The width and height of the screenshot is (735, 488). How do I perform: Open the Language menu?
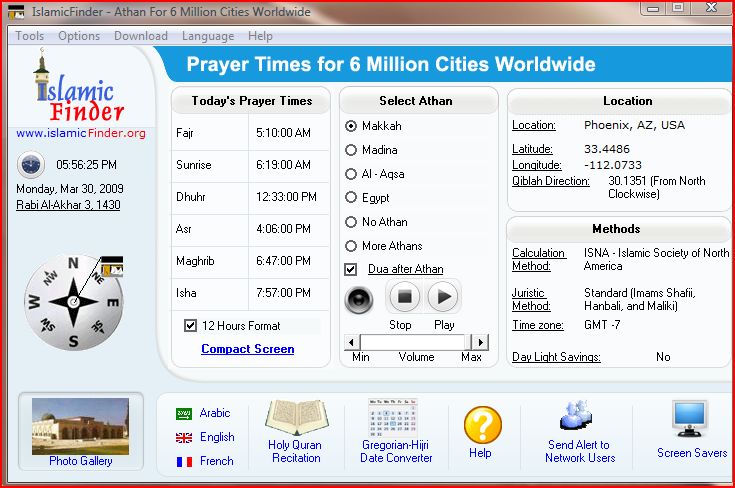point(208,36)
